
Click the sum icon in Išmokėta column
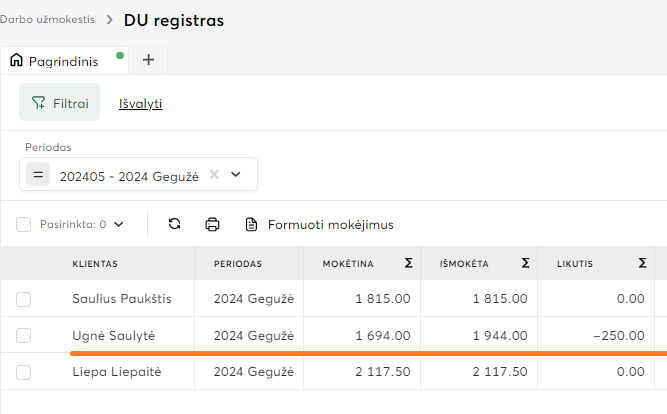[x=525, y=264]
